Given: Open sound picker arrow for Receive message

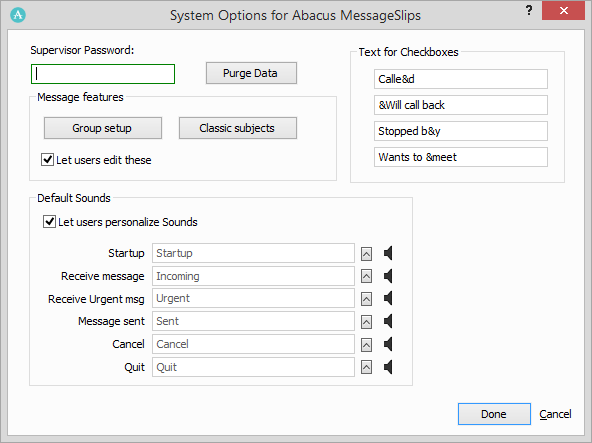Looking at the screenshot, I should tap(366, 276).
